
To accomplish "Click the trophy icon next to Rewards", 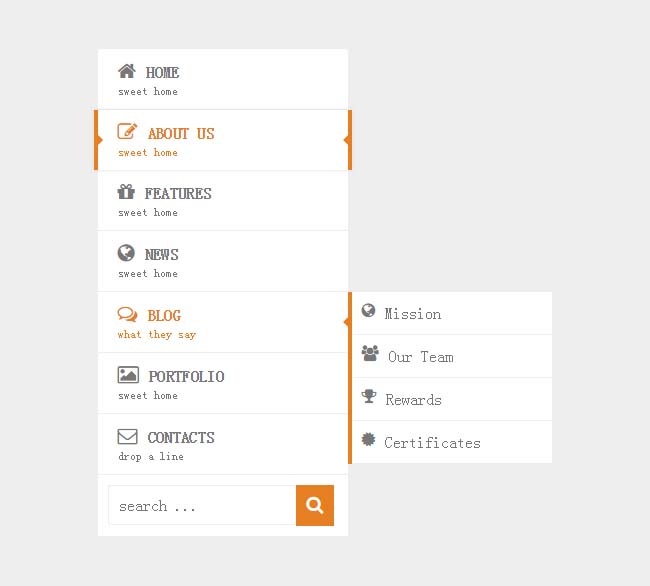I will pos(369,397).
